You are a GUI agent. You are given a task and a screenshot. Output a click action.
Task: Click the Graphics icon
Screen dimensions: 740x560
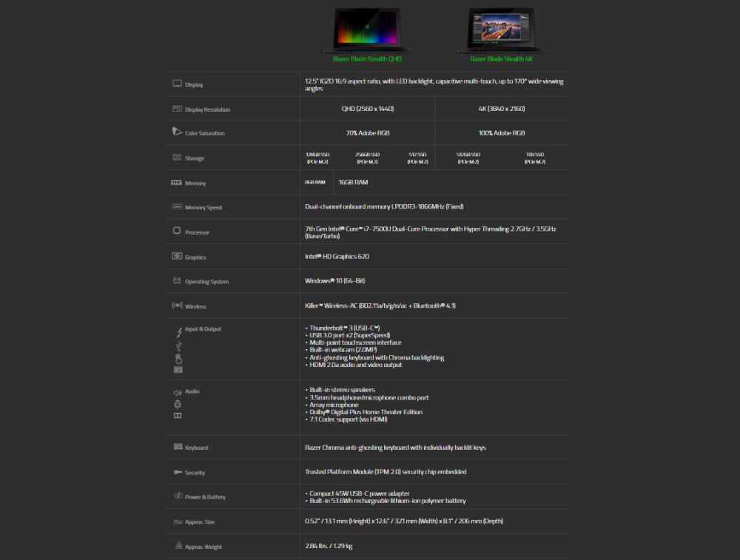click(x=177, y=256)
